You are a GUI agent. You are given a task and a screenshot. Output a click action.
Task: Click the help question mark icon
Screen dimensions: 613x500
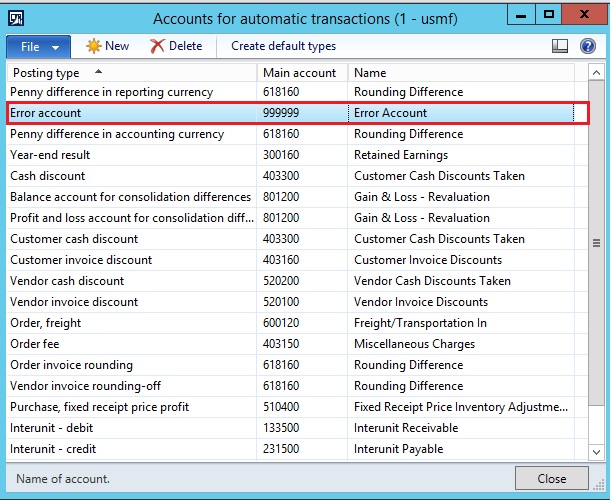(x=589, y=46)
